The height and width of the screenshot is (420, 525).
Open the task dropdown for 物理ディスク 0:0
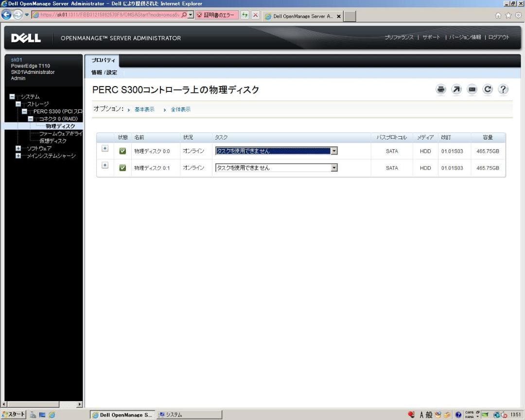[x=333, y=151]
